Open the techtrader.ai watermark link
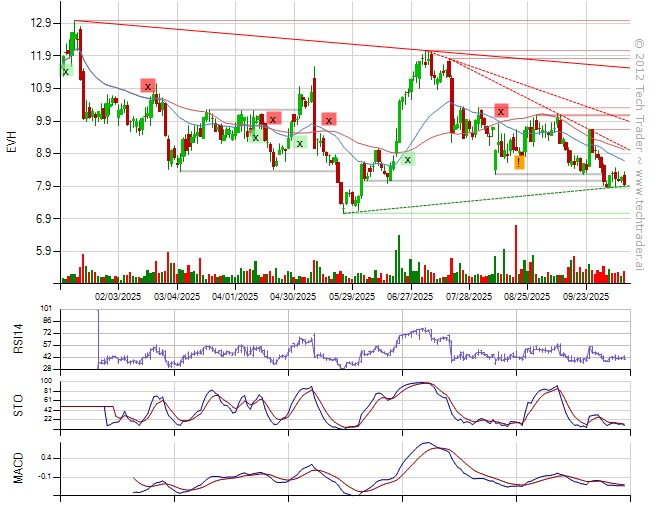 tap(640, 150)
